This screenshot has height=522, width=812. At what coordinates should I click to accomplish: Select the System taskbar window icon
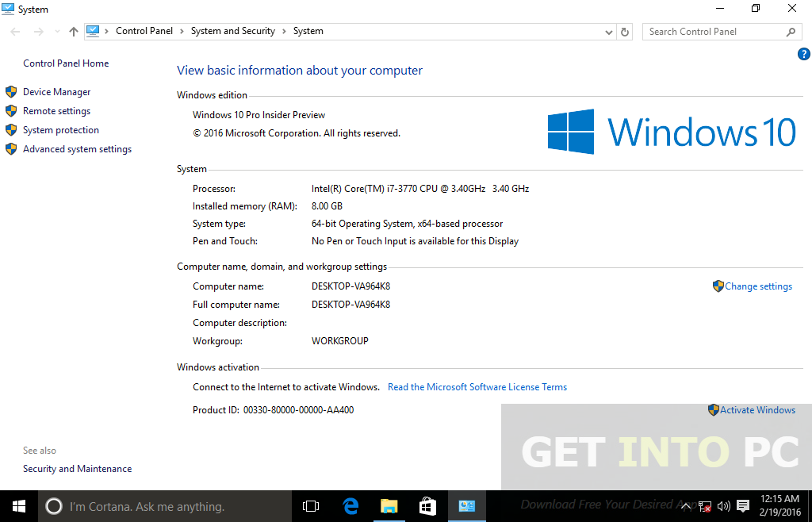click(x=466, y=506)
